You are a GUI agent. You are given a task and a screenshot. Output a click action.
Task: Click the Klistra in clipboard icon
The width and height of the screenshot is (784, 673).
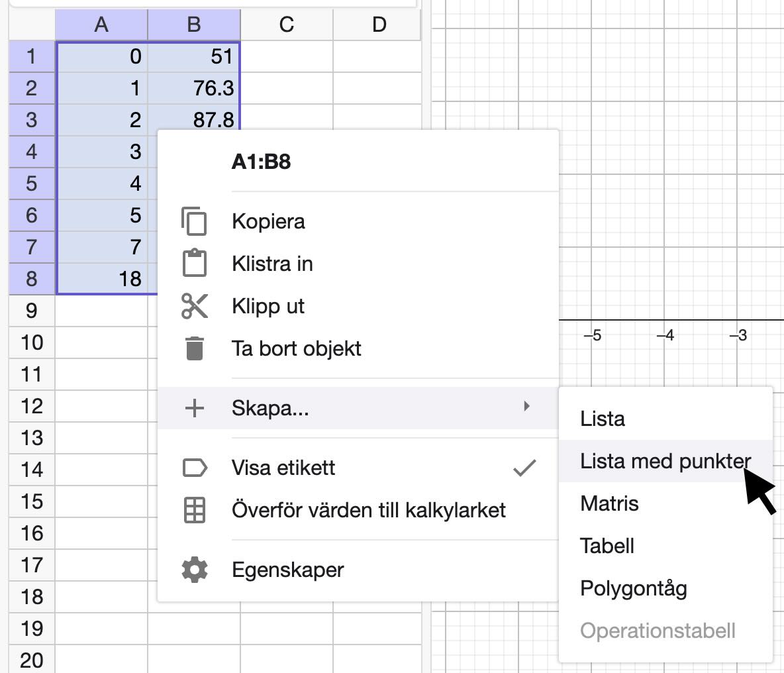click(x=193, y=263)
